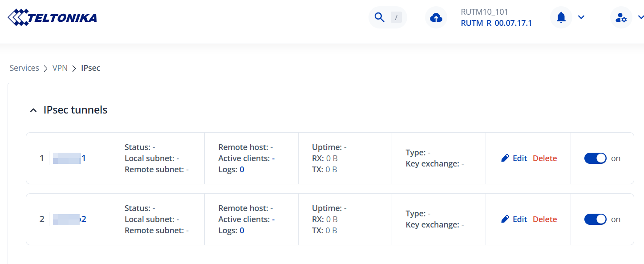Open firmware version RUTM_R_00.07.17.1 link
The width and height of the screenshot is (644, 264).
tap(496, 23)
